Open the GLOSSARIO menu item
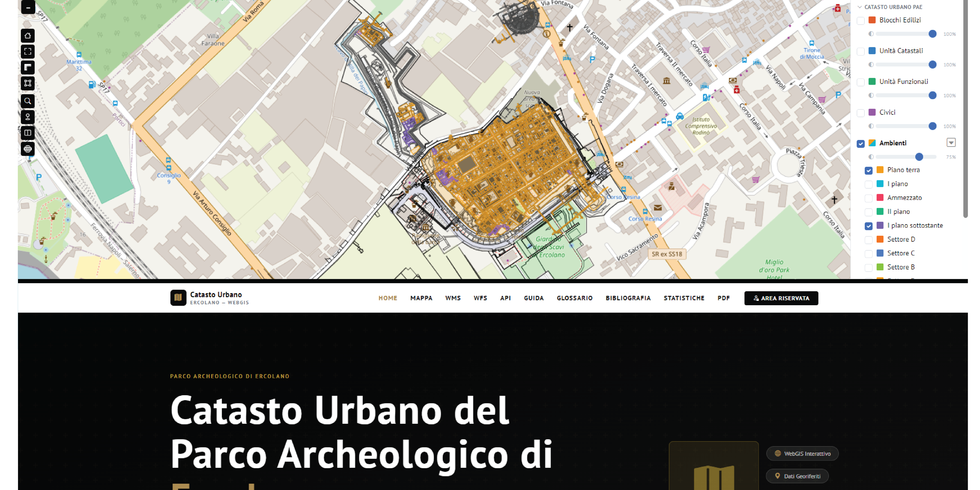This screenshot has height=490, width=980. click(x=574, y=298)
